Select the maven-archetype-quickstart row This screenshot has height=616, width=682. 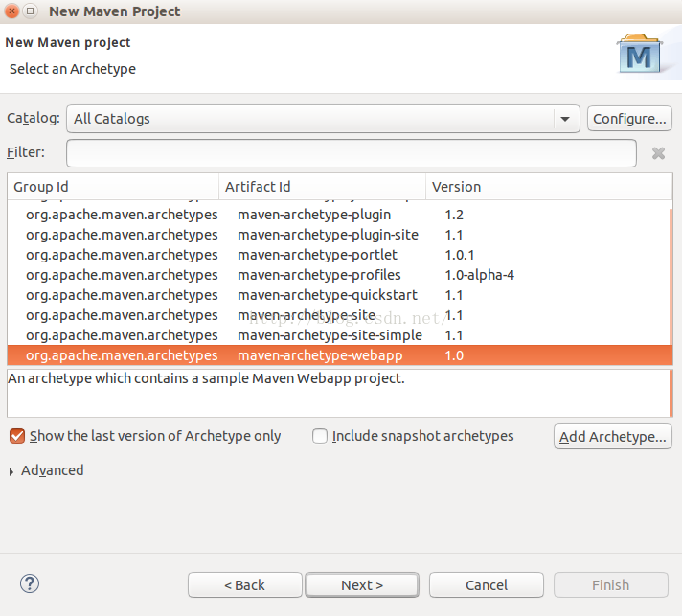[338, 295]
